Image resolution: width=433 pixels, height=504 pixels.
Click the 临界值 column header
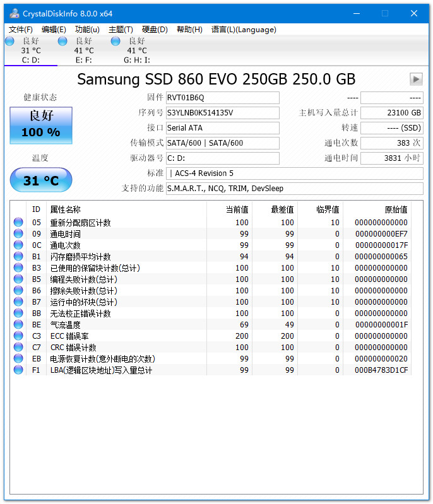click(x=320, y=209)
